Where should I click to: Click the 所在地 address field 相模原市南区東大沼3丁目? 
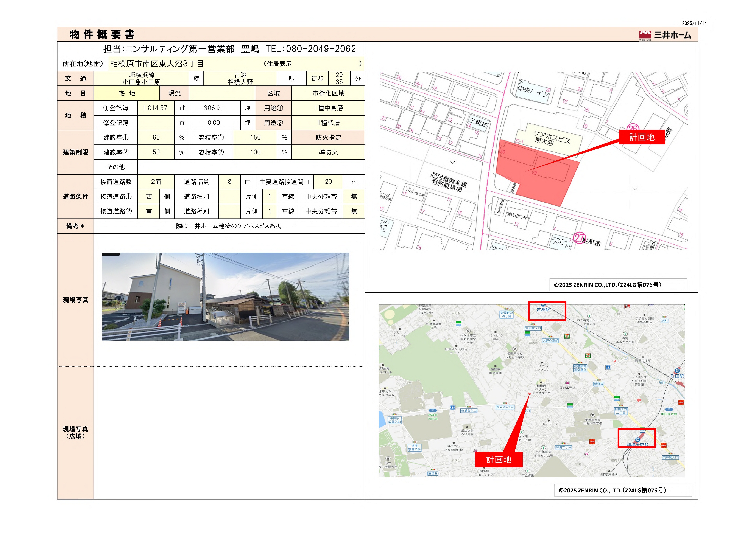157,64
